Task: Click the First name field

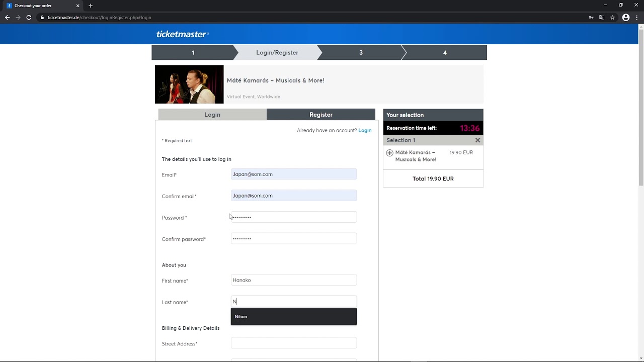Action: (294, 280)
